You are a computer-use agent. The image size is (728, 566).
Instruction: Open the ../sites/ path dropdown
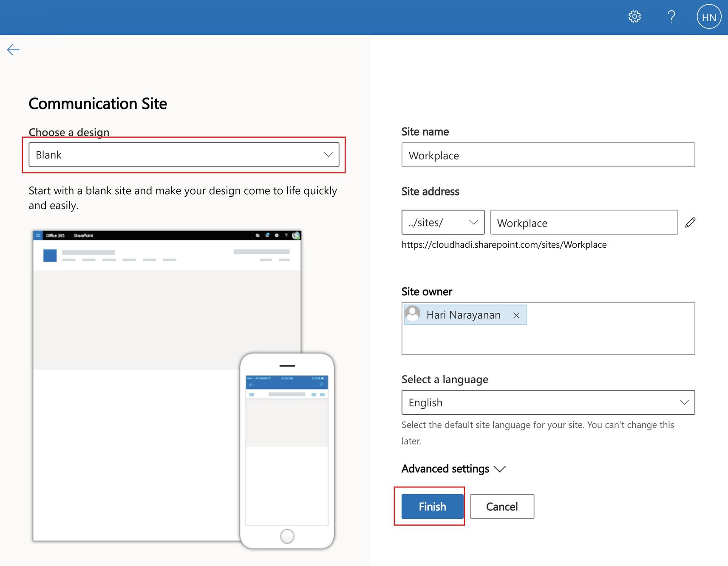442,222
